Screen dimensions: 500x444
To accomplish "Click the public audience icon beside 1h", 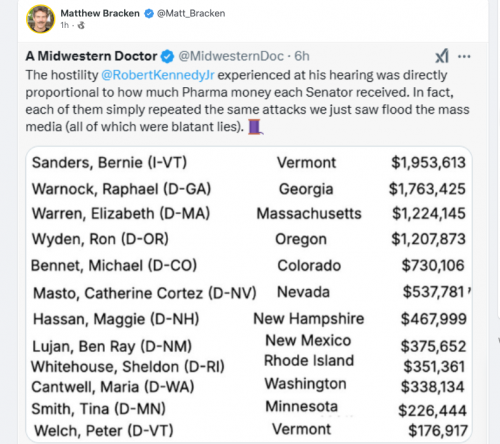I will click(81, 25).
